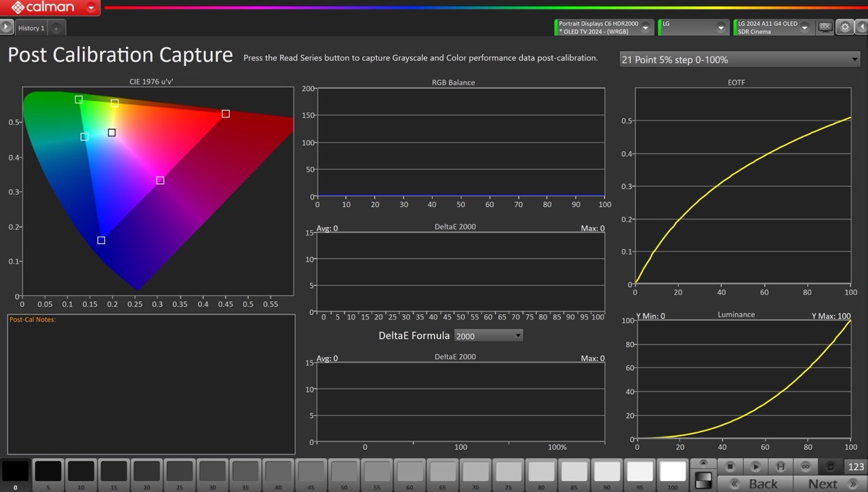Select the 30 percent grayscale swatch
This screenshot has height=492, width=868.
coord(212,474)
